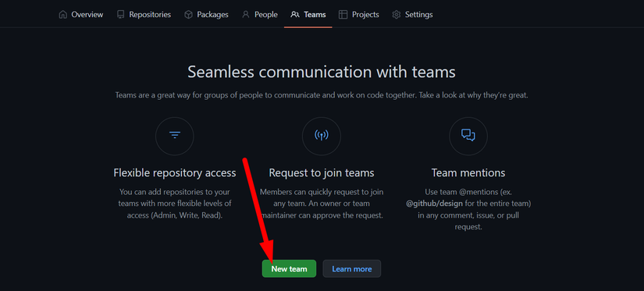
Task: Click the Request to join teams heading
Action: tap(322, 172)
